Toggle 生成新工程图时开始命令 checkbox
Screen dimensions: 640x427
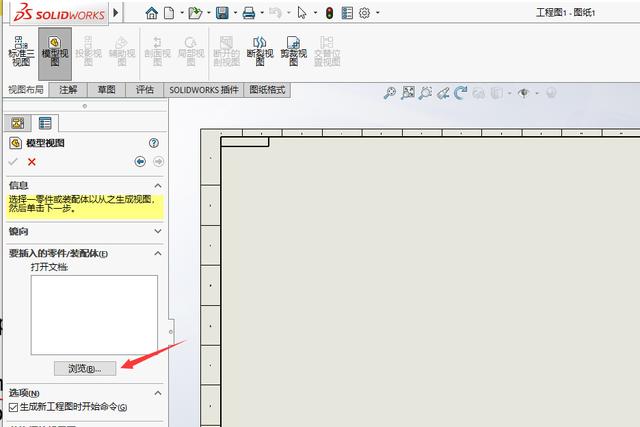[x=13, y=407]
